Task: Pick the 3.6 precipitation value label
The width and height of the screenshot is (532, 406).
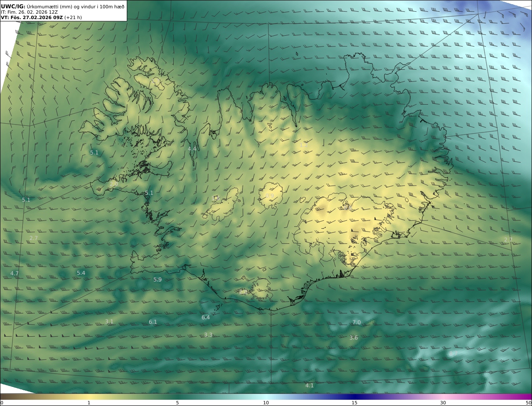Action: click(x=354, y=338)
